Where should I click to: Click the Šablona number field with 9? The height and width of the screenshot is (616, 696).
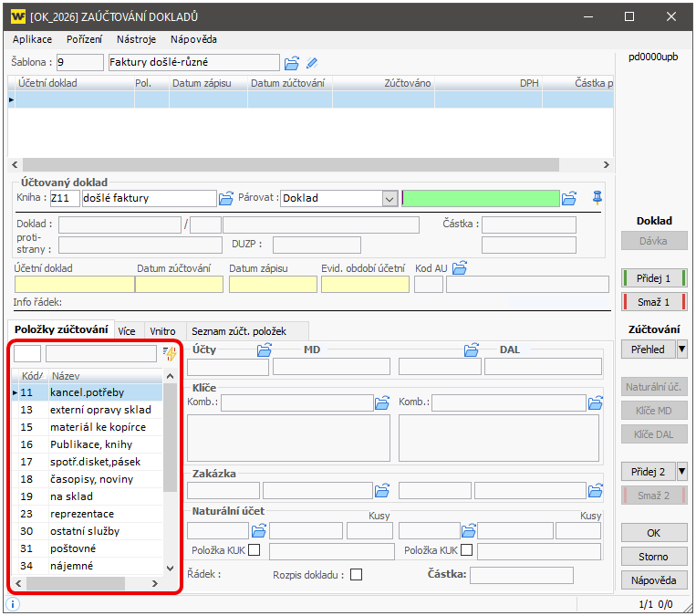coord(80,62)
